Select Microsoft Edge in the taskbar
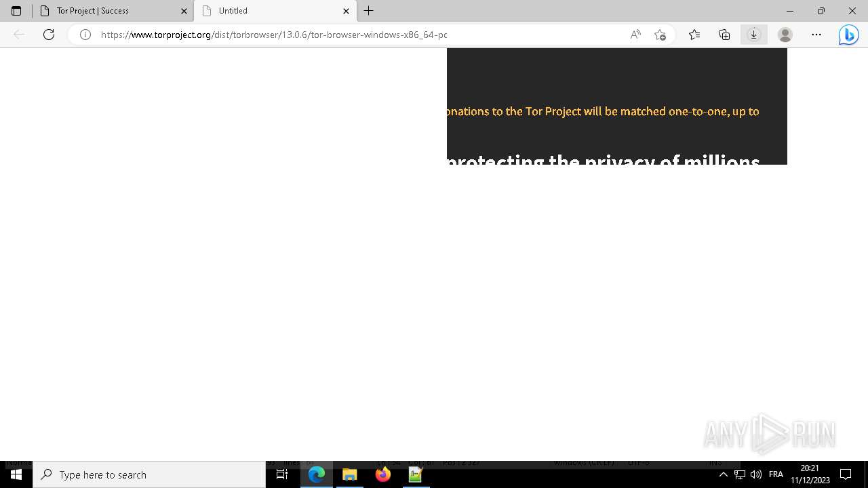 [317, 474]
